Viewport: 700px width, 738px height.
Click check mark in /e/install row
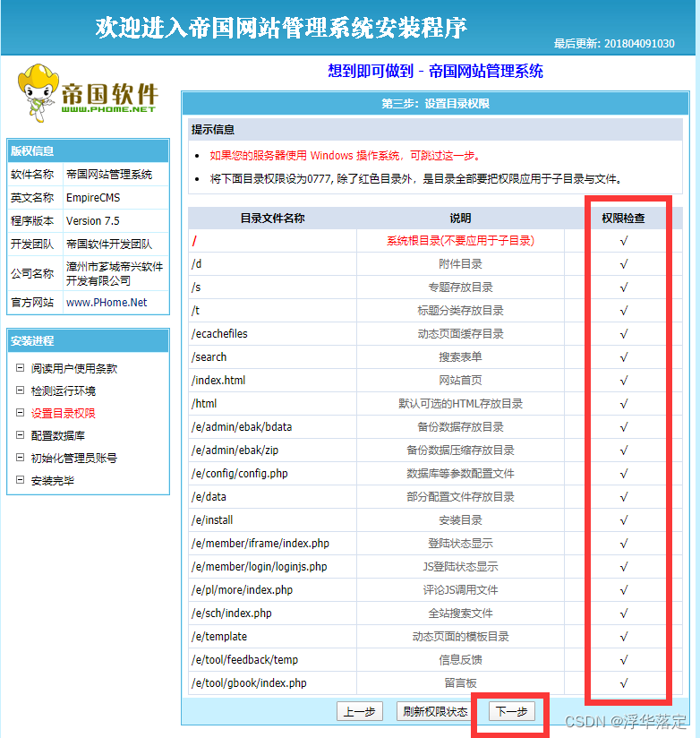(624, 520)
